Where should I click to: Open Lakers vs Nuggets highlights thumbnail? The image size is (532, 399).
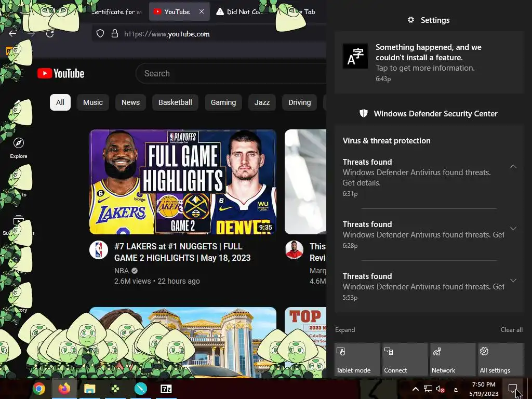(x=183, y=182)
